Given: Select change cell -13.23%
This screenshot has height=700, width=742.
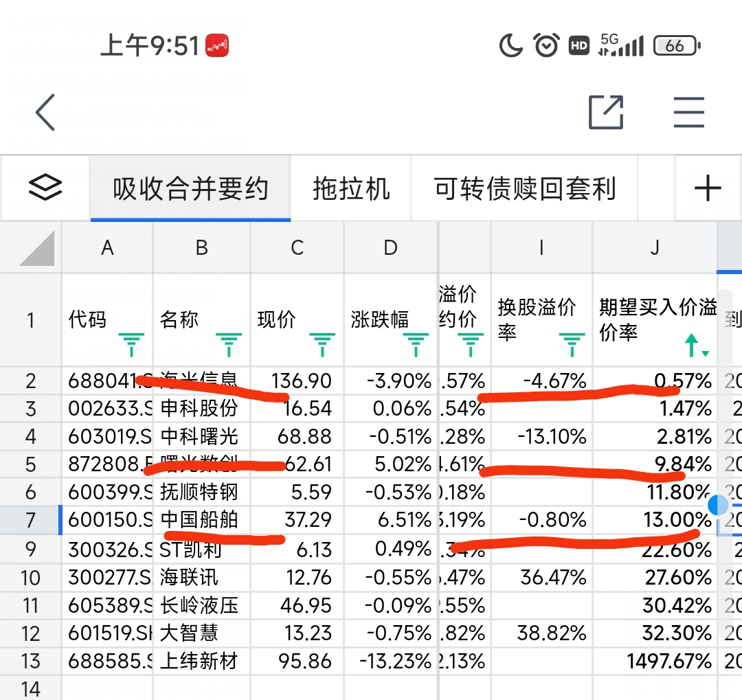Looking at the screenshot, I should point(391,662).
